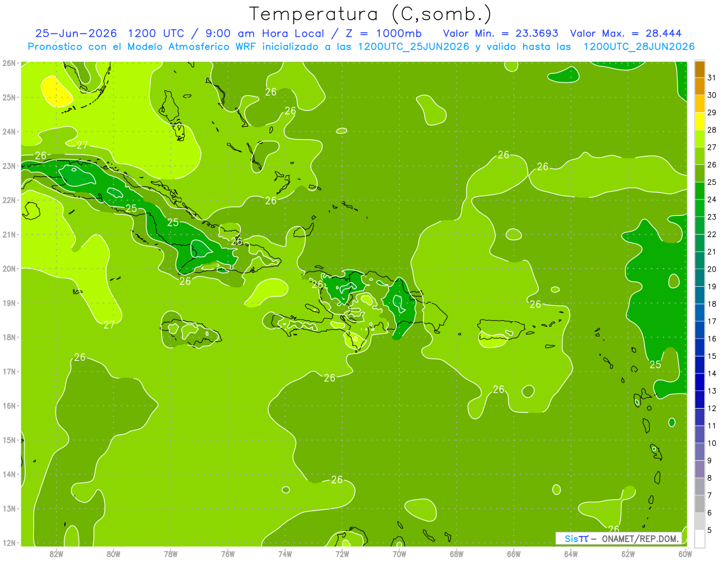
Task: Click the '70W' longitude axis label
Action: [x=399, y=553]
